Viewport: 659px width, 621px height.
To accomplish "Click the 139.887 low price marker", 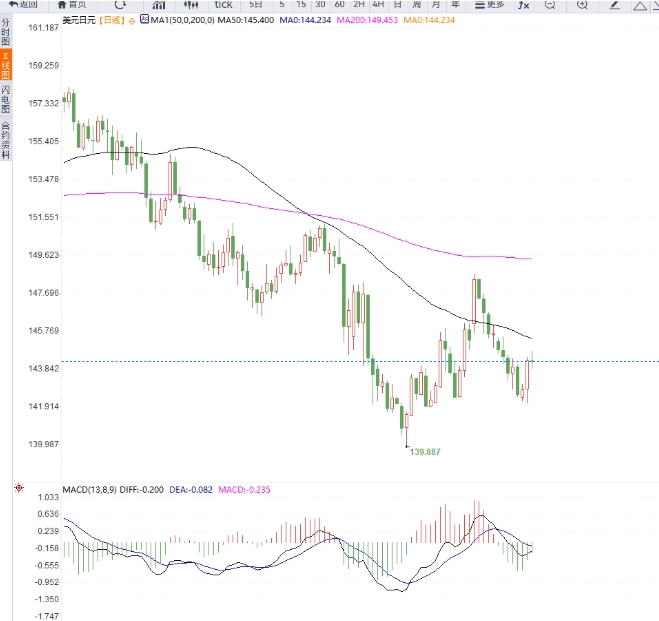I will point(424,451).
